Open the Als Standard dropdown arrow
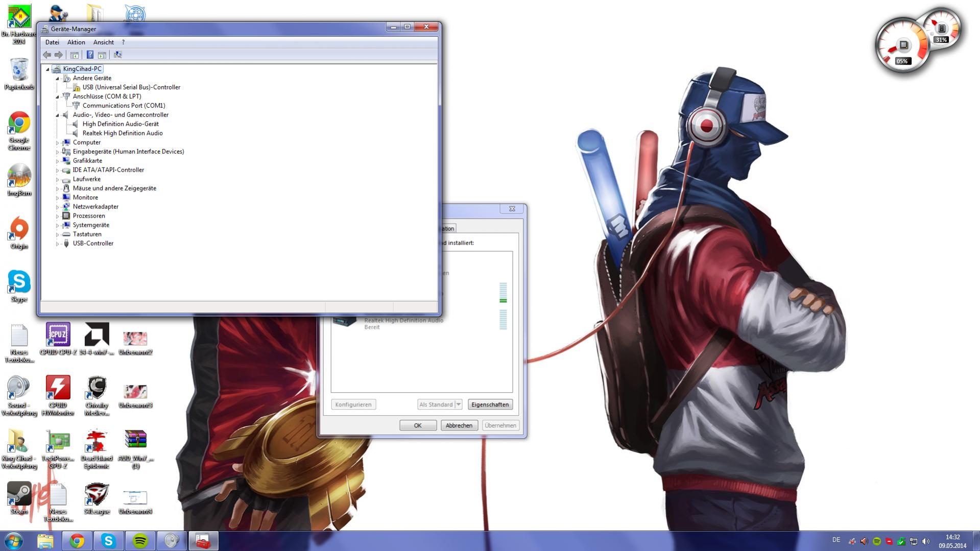The image size is (980, 551). (x=458, y=404)
